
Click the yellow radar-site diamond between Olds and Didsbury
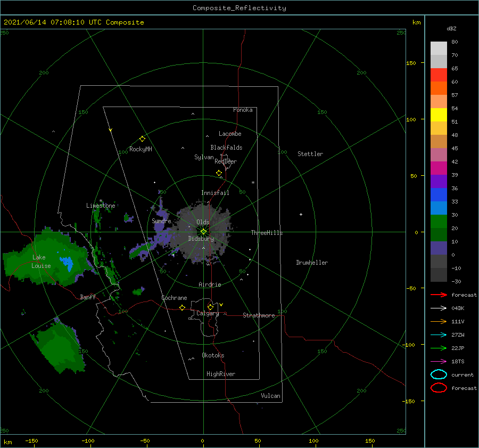pyautogui.click(x=203, y=232)
